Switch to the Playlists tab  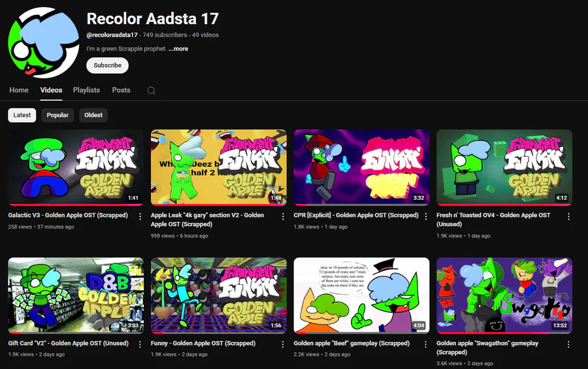coord(86,90)
